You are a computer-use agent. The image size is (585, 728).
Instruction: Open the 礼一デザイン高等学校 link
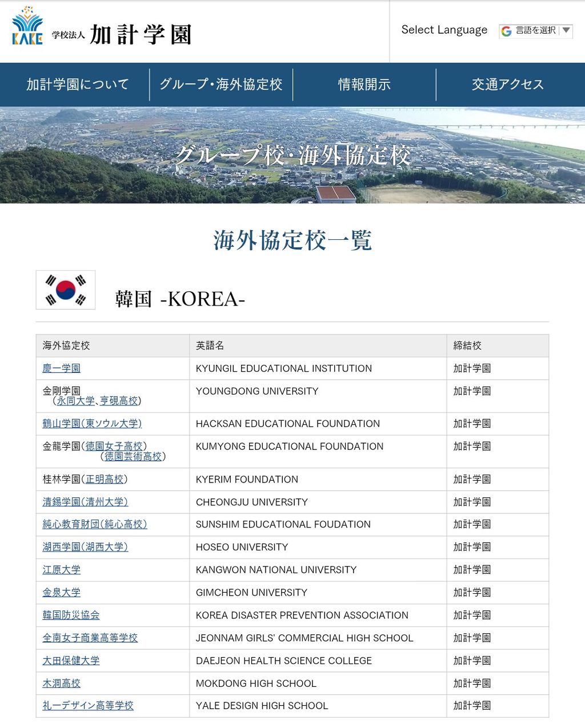tap(88, 706)
